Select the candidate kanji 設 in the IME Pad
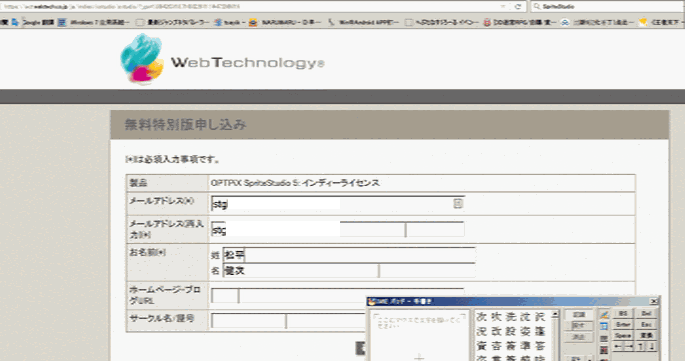Viewport: 685px width, 361px height. (x=511, y=331)
